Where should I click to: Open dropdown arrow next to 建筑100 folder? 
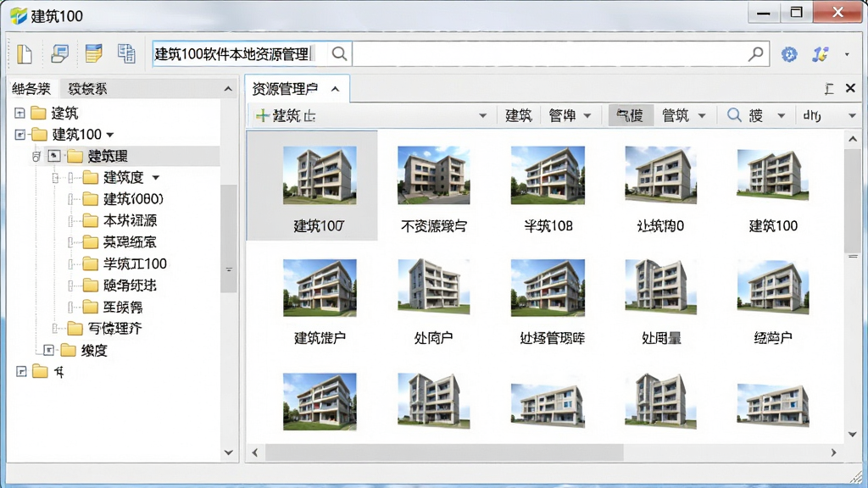point(109,135)
